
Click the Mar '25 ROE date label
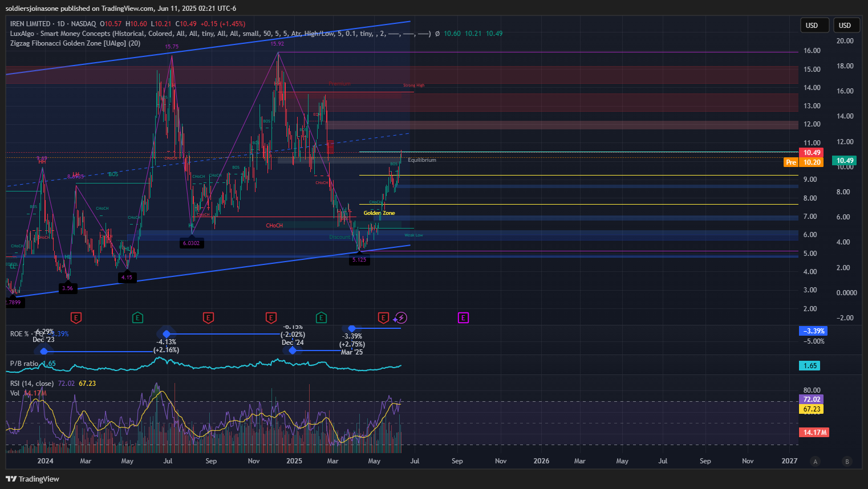point(352,352)
